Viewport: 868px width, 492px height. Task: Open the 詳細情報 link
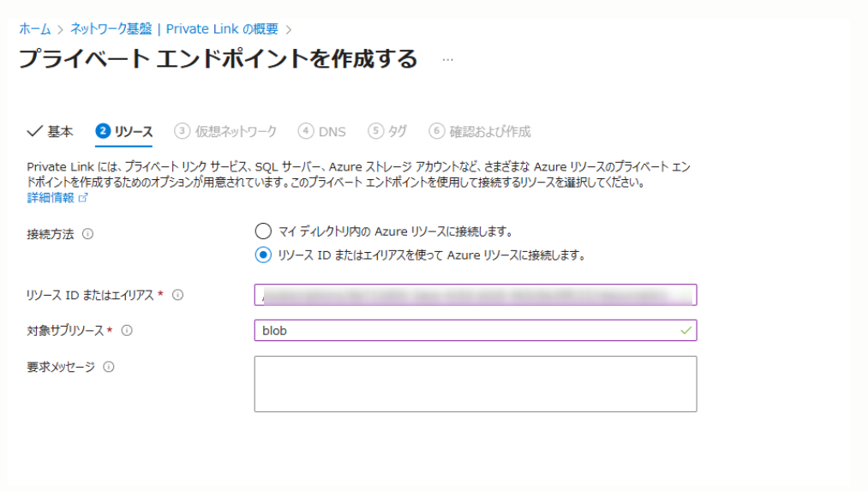pos(51,198)
